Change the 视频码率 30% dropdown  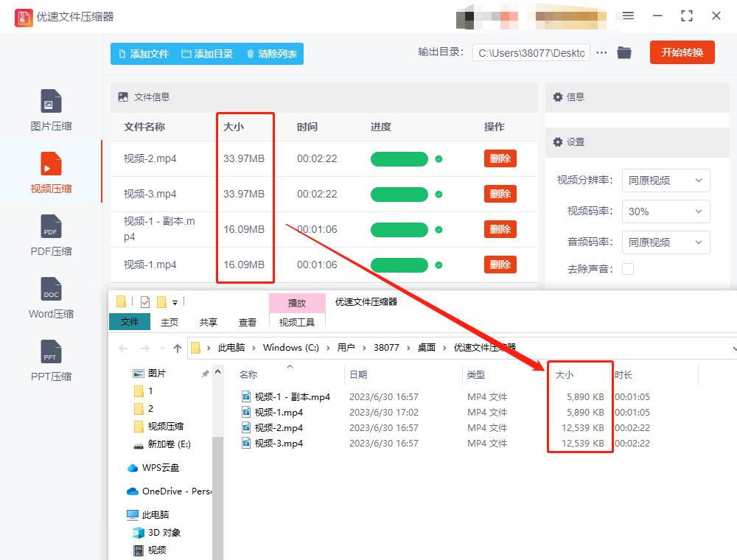(x=666, y=211)
